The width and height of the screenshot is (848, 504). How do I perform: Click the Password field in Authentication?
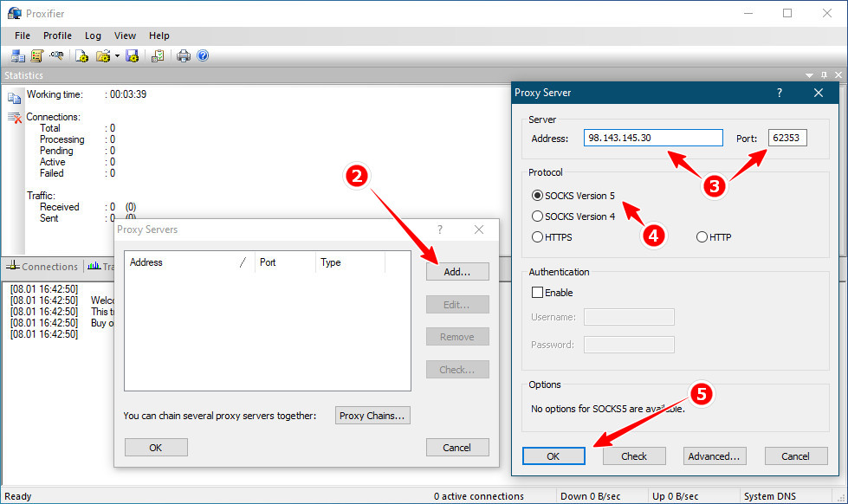click(629, 345)
